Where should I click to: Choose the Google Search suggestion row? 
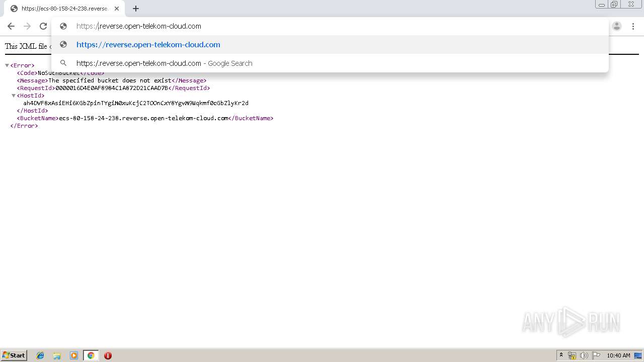point(330,63)
